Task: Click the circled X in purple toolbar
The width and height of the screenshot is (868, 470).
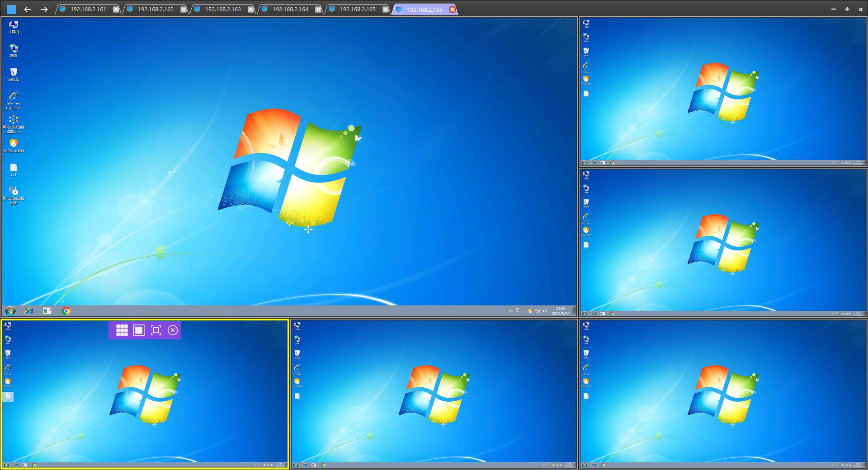Action: (x=173, y=330)
